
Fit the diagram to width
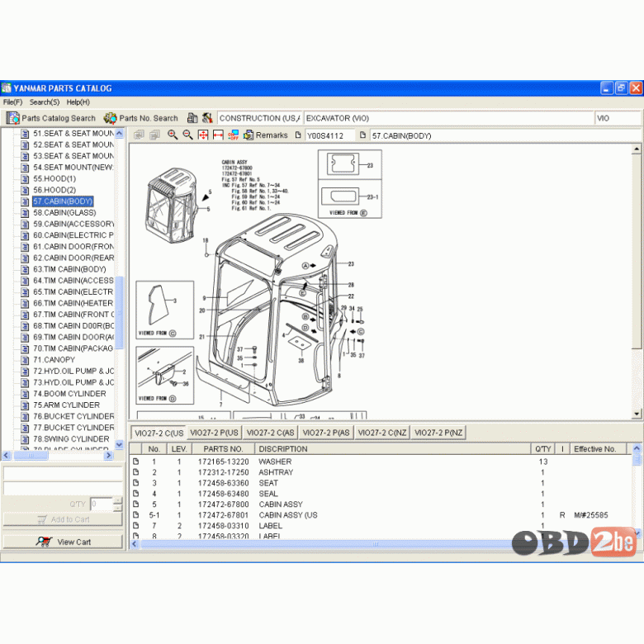pos(218,135)
